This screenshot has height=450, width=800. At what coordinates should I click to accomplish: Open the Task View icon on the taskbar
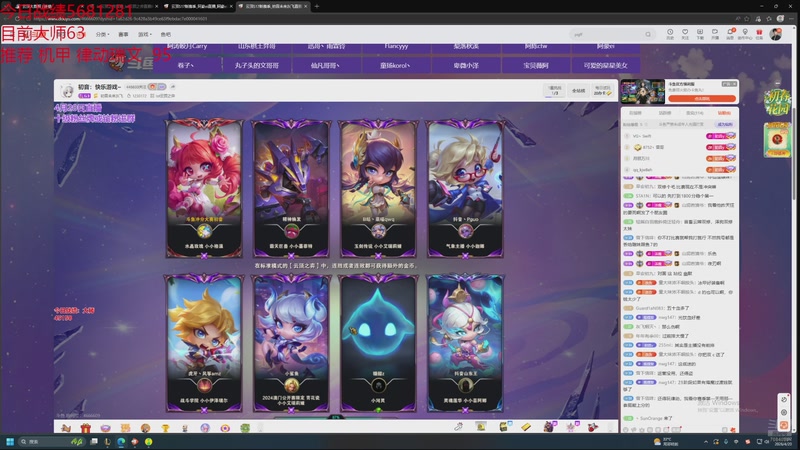[x=94, y=441]
